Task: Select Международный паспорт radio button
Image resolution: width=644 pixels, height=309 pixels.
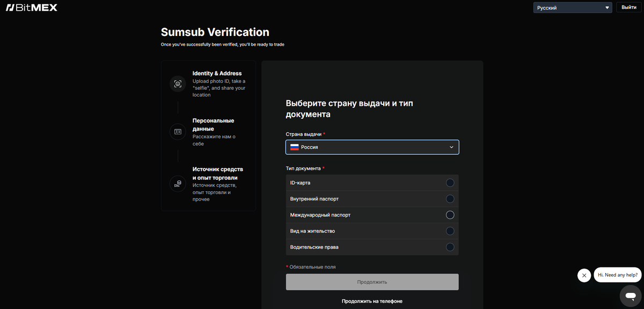Action: [x=450, y=215]
